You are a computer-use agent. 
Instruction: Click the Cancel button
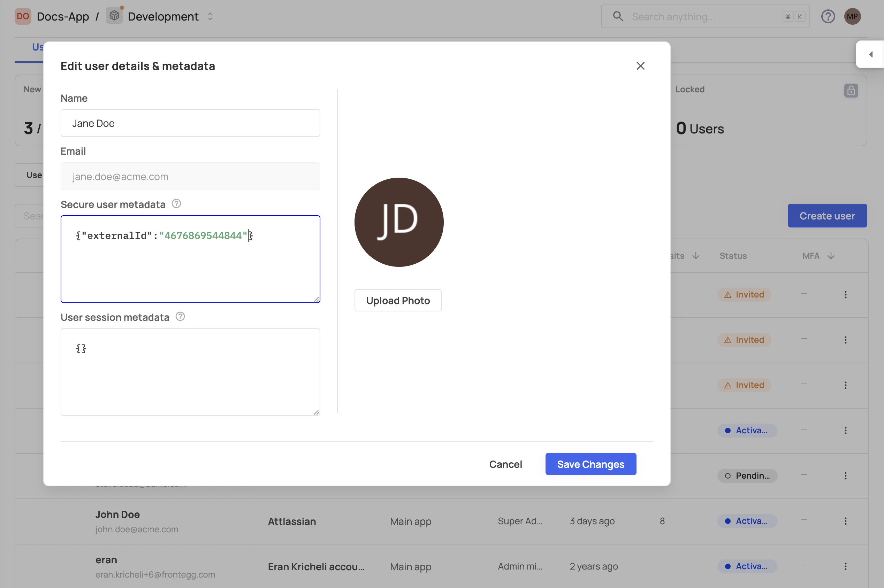tap(505, 464)
